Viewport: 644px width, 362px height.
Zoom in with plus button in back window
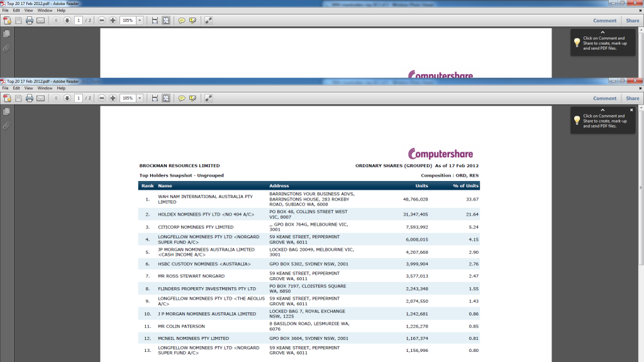click(x=113, y=20)
